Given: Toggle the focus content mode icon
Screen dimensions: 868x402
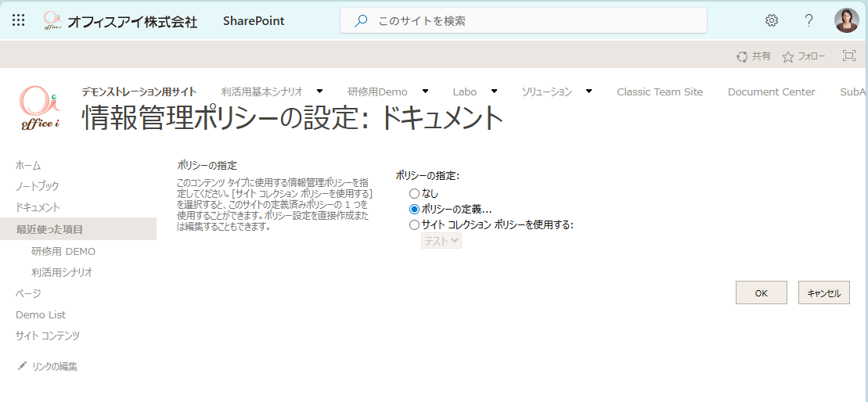Looking at the screenshot, I should (848, 56).
